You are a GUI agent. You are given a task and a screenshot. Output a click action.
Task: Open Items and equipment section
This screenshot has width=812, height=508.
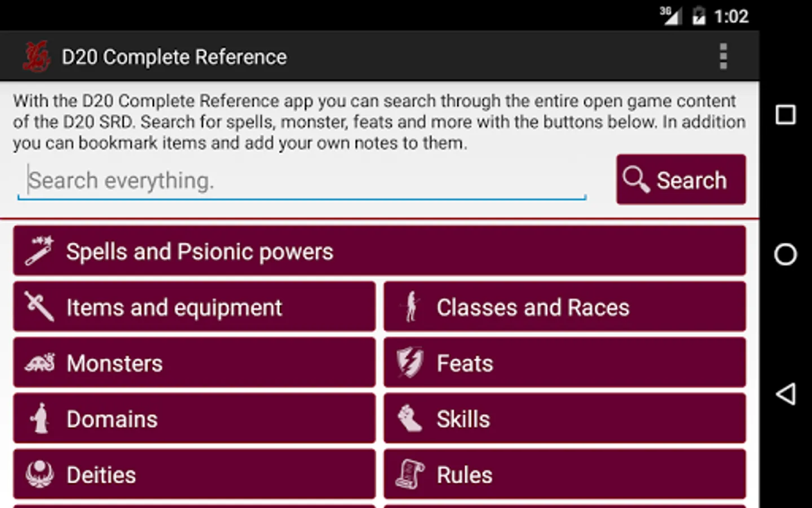click(194, 306)
